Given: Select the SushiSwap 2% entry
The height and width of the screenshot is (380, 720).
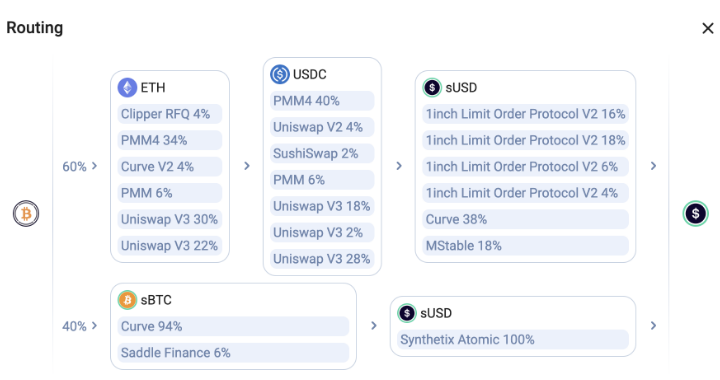Looking at the screenshot, I should (x=322, y=153).
